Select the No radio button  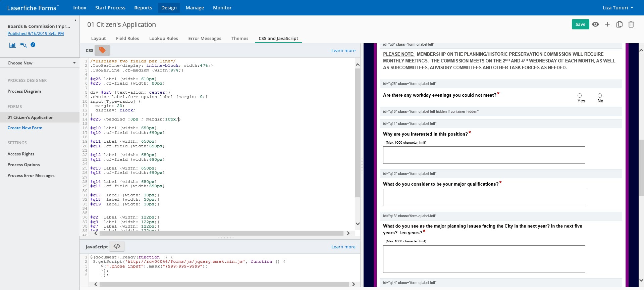coord(600,96)
